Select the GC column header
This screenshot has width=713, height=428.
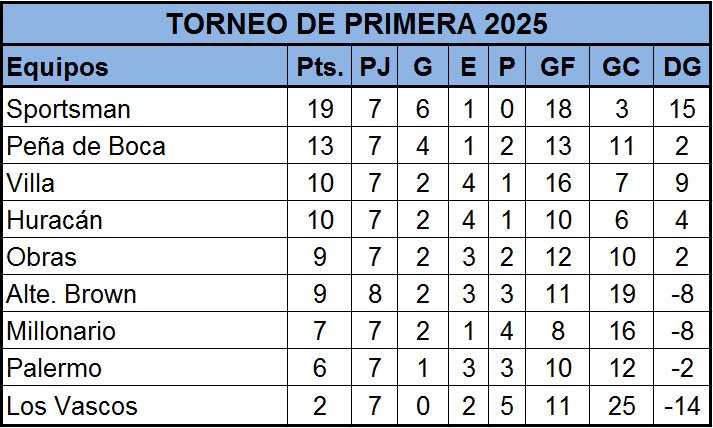coord(621,66)
